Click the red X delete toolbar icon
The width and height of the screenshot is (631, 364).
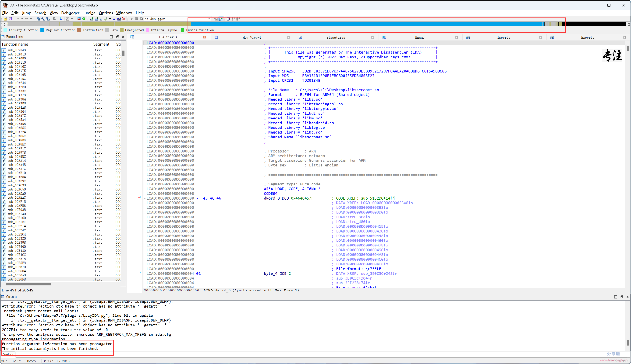point(124,19)
